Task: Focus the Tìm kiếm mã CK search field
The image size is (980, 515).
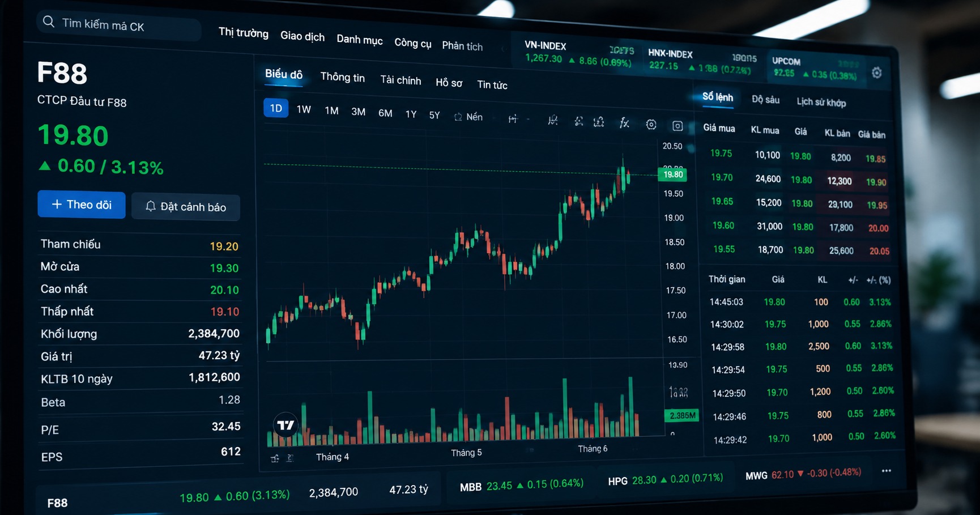Action: 119,25
